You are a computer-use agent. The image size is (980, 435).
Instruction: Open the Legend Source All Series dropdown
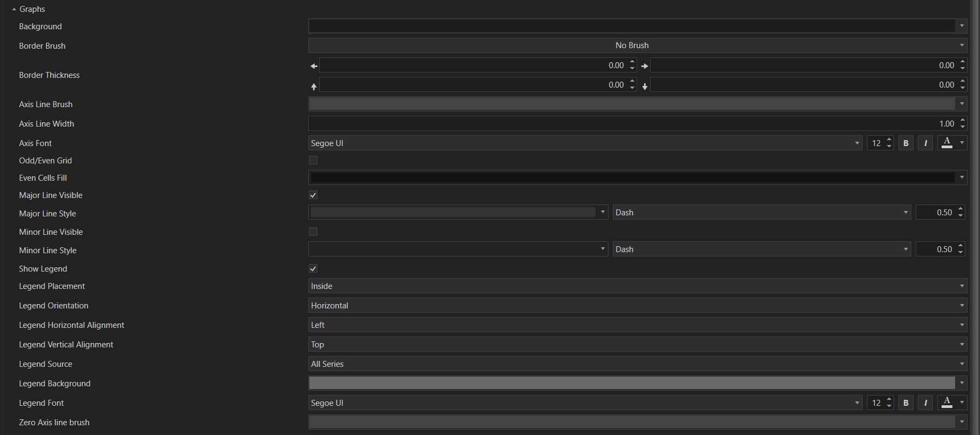click(x=637, y=364)
